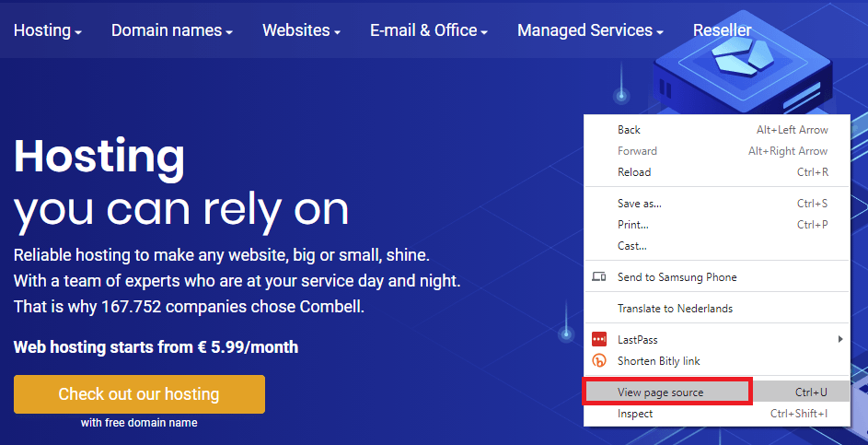
Task: Choose Send to Samsung Phone
Action: (x=717, y=277)
